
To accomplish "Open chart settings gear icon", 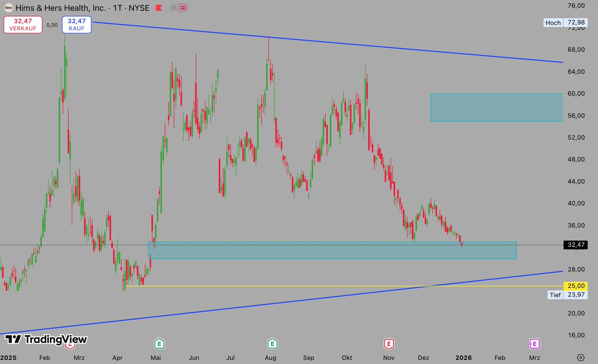I will [x=581, y=358].
